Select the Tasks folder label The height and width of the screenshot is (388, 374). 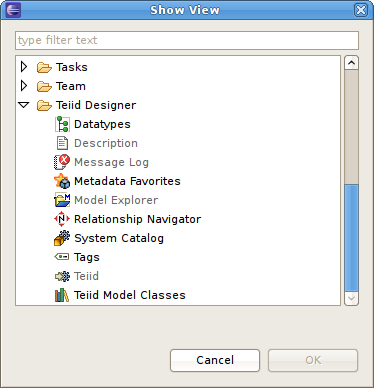tap(72, 67)
